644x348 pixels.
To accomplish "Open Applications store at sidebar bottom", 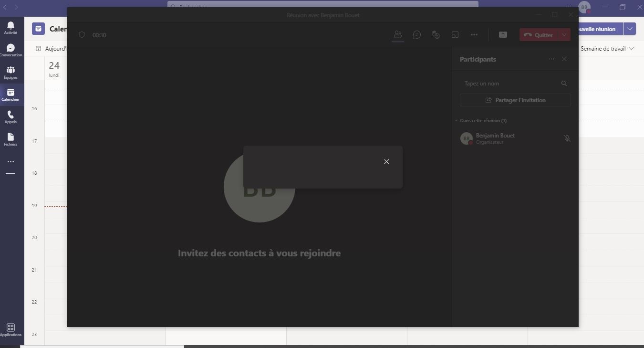I will [10, 330].
